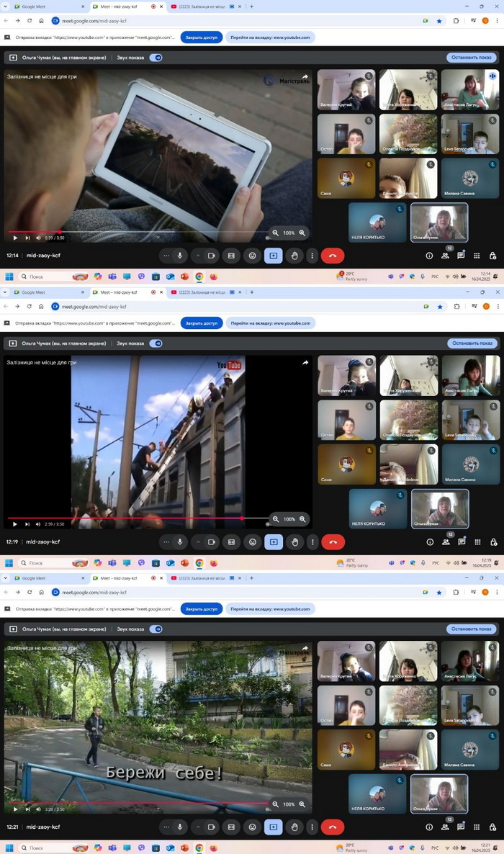504x854 pixels.
Task: Open three-dot more options in 12:14 Meet window
Action: pos(312,256)
